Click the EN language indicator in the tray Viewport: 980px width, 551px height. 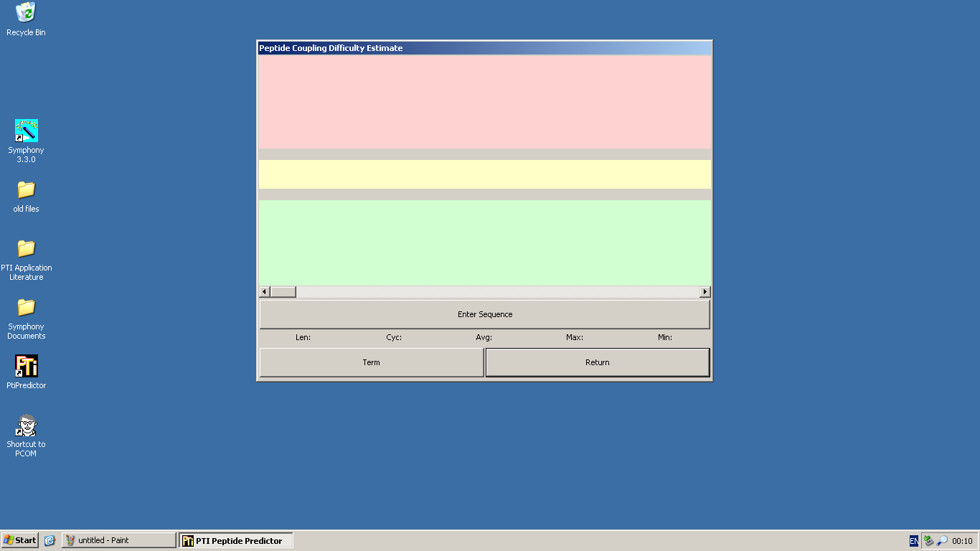[x=913, y=540]
